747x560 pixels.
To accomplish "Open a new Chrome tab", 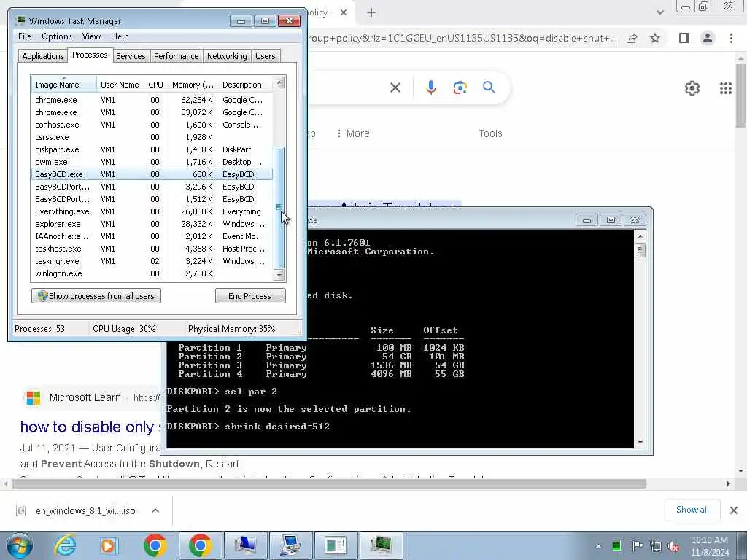I will [371, 12].
